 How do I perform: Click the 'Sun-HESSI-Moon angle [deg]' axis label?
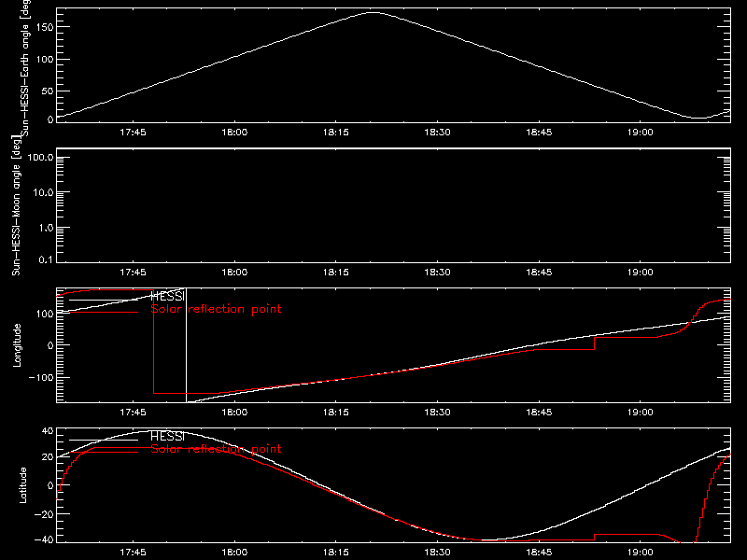tap(16, 205)
